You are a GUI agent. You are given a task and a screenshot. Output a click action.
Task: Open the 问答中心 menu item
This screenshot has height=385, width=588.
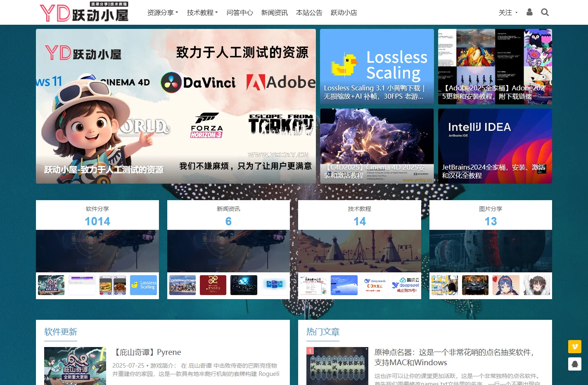click(239, 12)
